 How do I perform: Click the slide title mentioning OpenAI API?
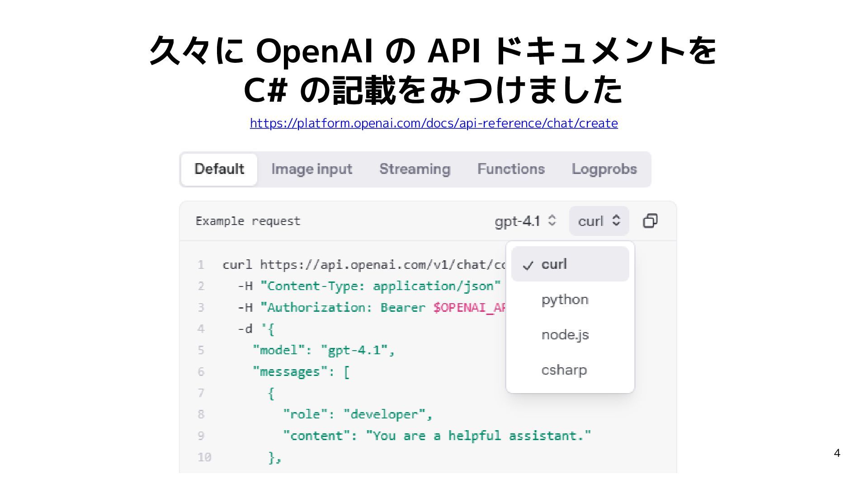pyautogui.click(x=434, y=70)
